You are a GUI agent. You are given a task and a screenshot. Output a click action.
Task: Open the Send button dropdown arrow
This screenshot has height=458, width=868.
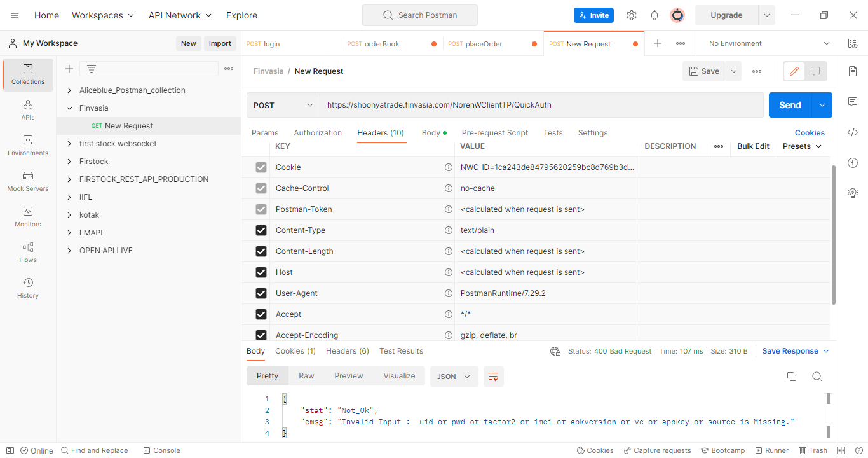pos(823,105)
